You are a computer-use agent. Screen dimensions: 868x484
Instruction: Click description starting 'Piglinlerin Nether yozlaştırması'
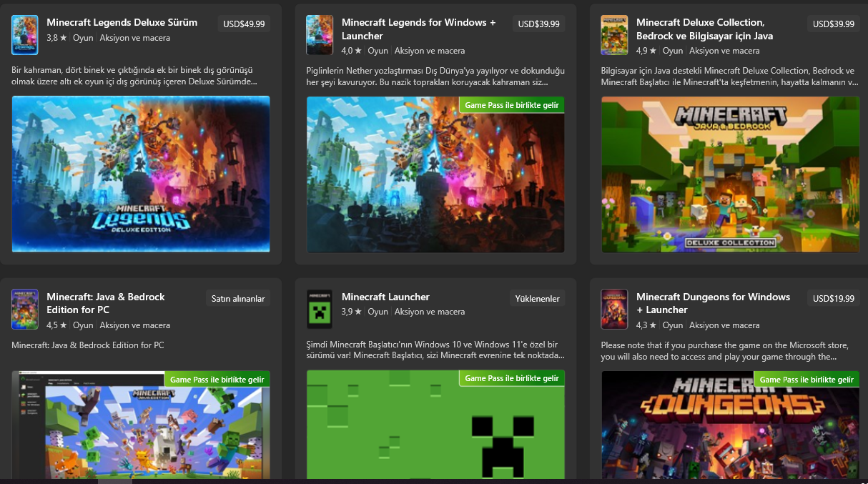click(x=435, y=76)
